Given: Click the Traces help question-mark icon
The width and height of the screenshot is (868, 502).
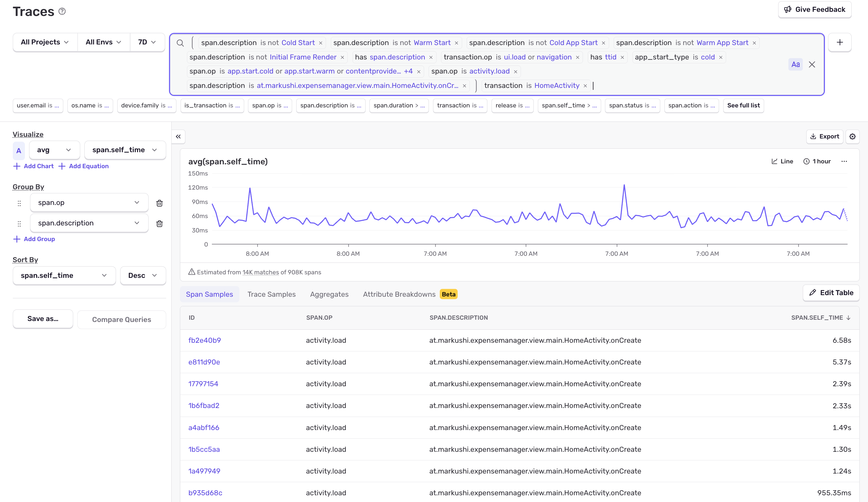Looking at the screenshot, I should [x=62, y=12].
